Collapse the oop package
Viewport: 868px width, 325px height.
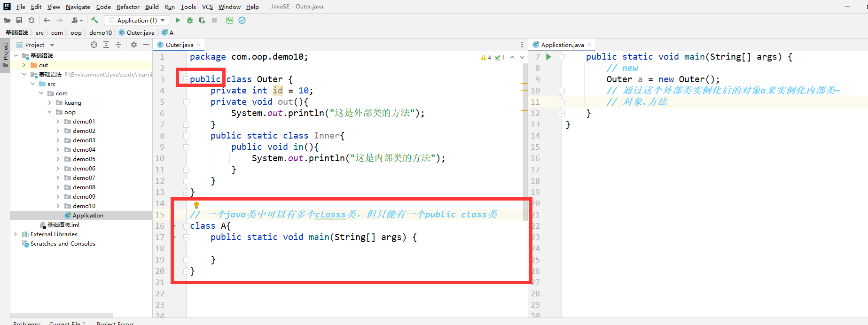point(49,112)
